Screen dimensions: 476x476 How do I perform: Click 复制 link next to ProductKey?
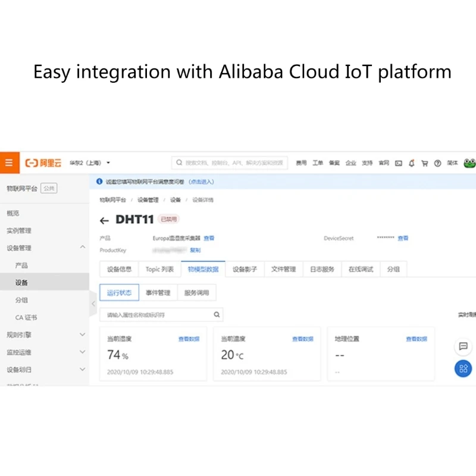coord(195,250)
